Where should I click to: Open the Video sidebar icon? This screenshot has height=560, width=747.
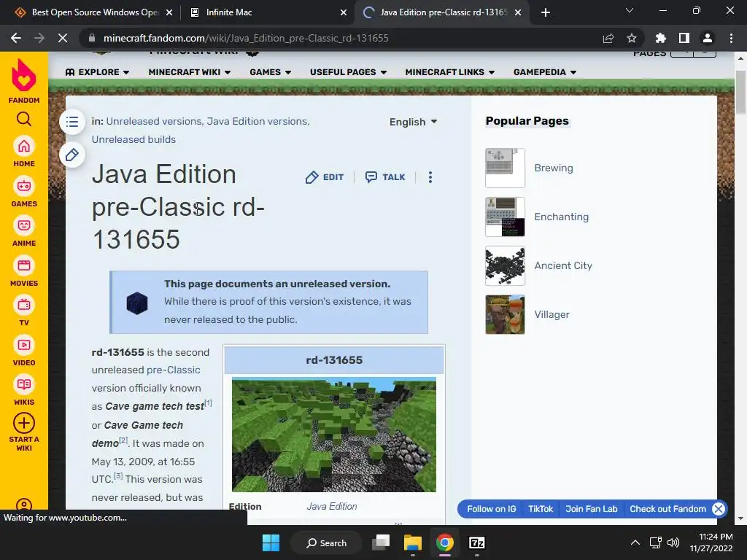coord(24,345)
